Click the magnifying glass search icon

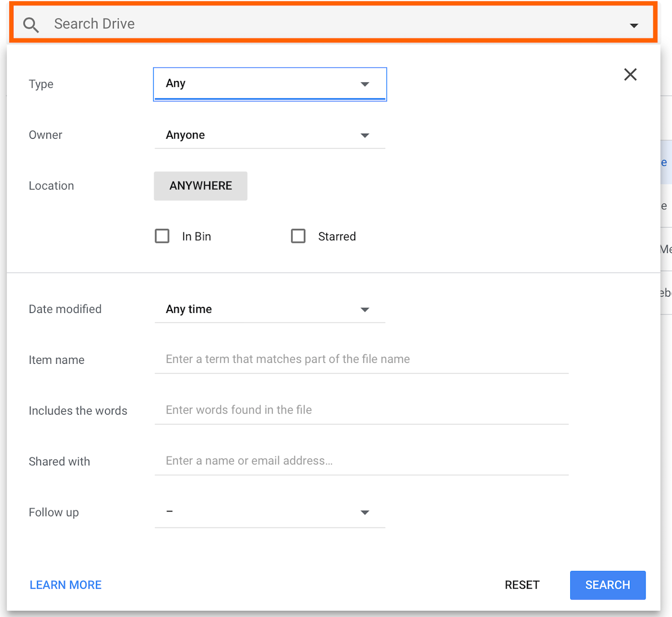31,24
